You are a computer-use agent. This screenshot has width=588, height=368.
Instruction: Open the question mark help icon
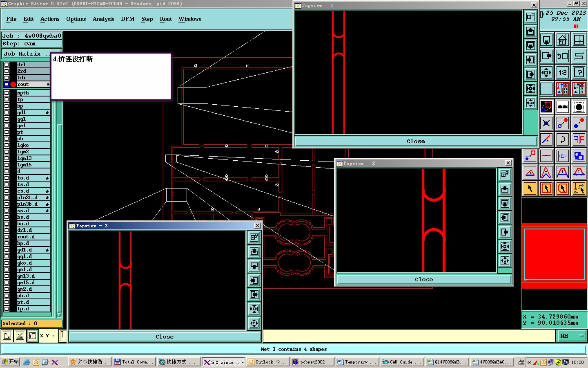579,72
